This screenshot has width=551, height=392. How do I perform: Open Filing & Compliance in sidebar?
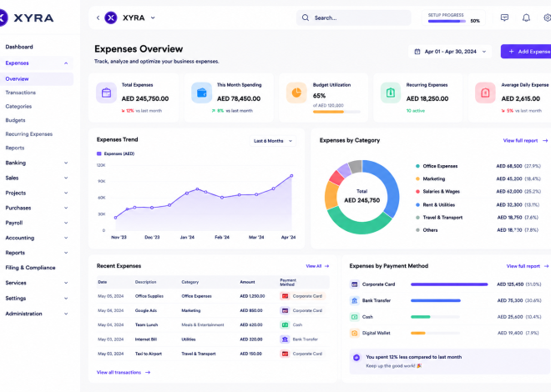click(x=30, y=268)
